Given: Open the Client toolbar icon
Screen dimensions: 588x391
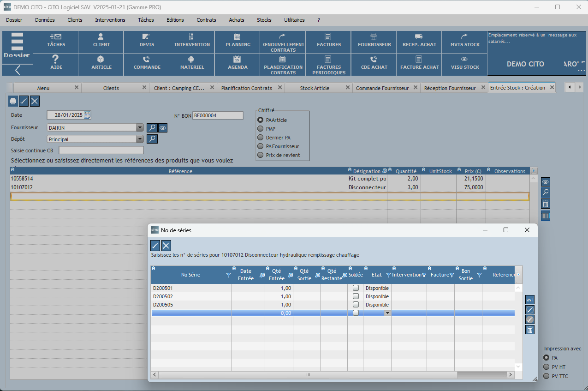Looking at the screenshot, I should 101,42.
